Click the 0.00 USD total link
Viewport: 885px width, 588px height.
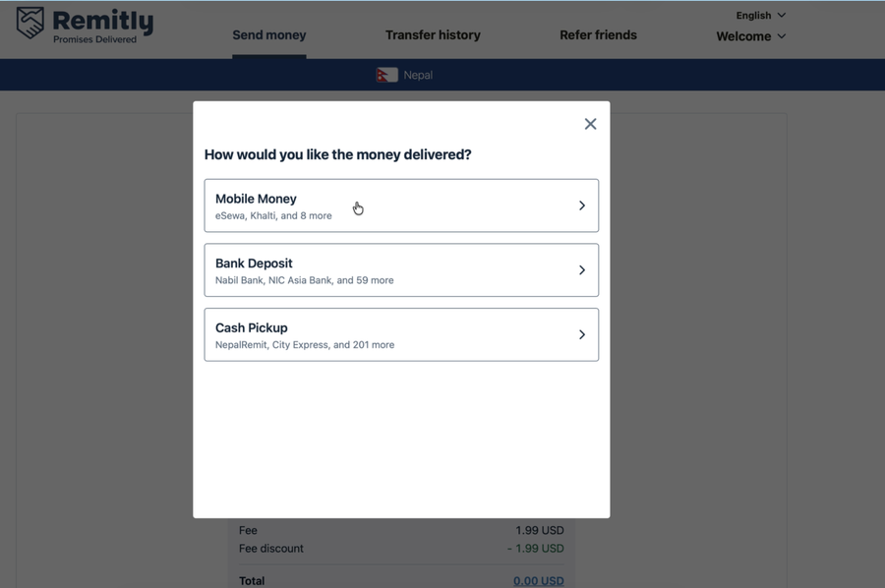tap(539, 581)
